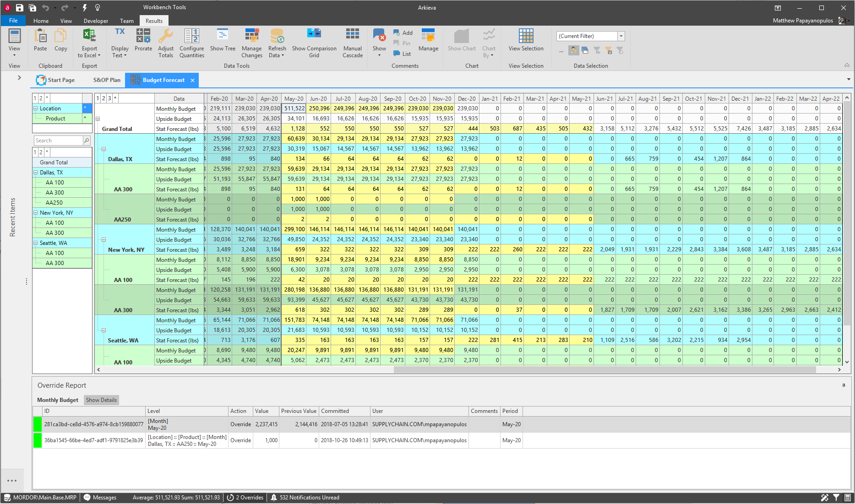This screenshot has height=504, width=855.
Task: Click the lightbulb icon in title bar
Action: [98, 8]
